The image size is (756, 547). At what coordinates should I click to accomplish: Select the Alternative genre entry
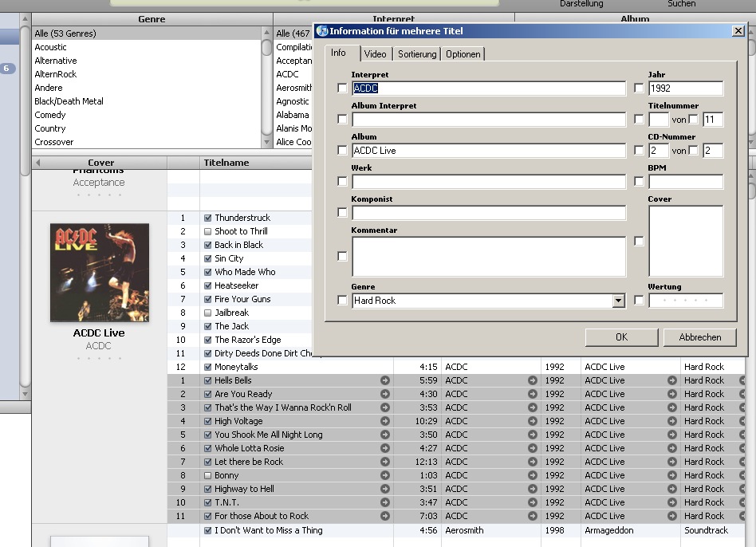(x=56, y=61)
